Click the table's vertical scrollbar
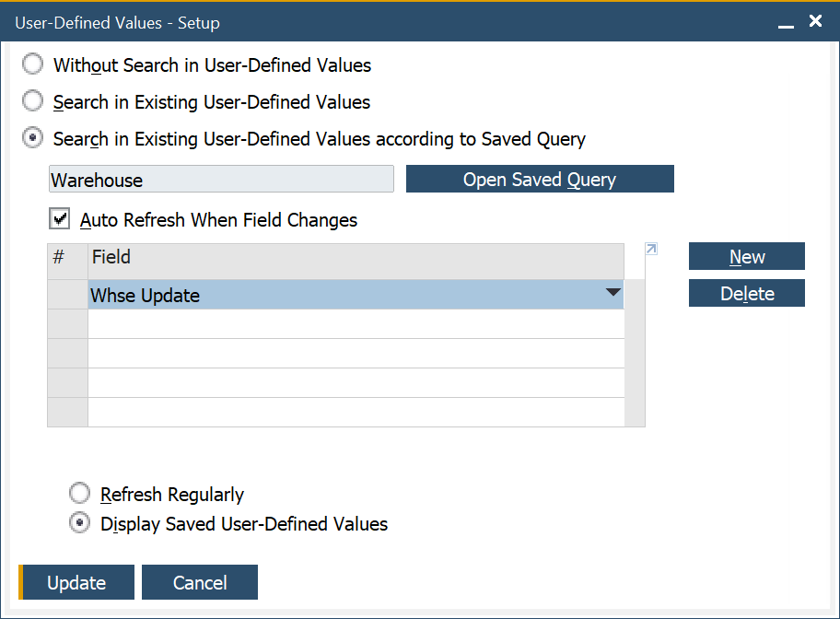Screen dimensions: 840x619 coord(635,350)
